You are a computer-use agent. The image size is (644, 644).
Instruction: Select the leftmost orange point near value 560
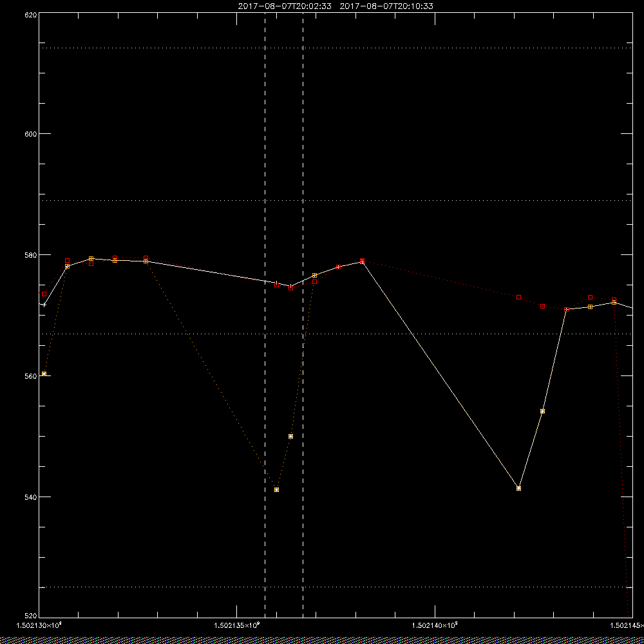point(44,374)
